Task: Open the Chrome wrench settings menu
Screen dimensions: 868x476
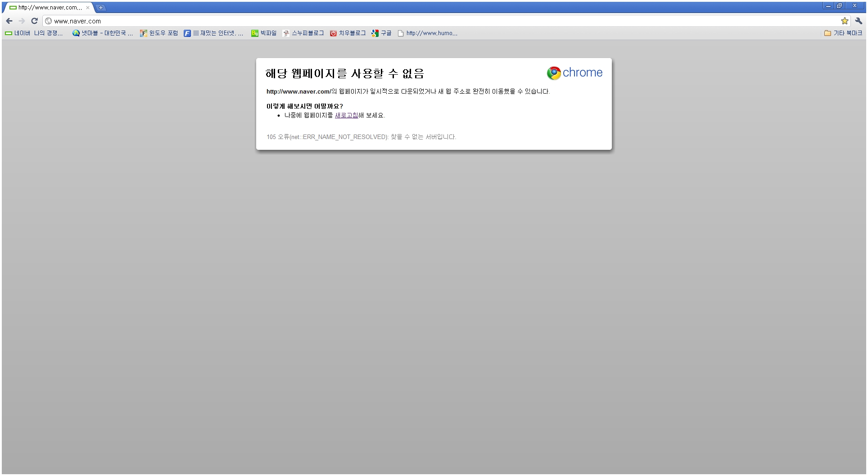Action: (x=859, y=21)
